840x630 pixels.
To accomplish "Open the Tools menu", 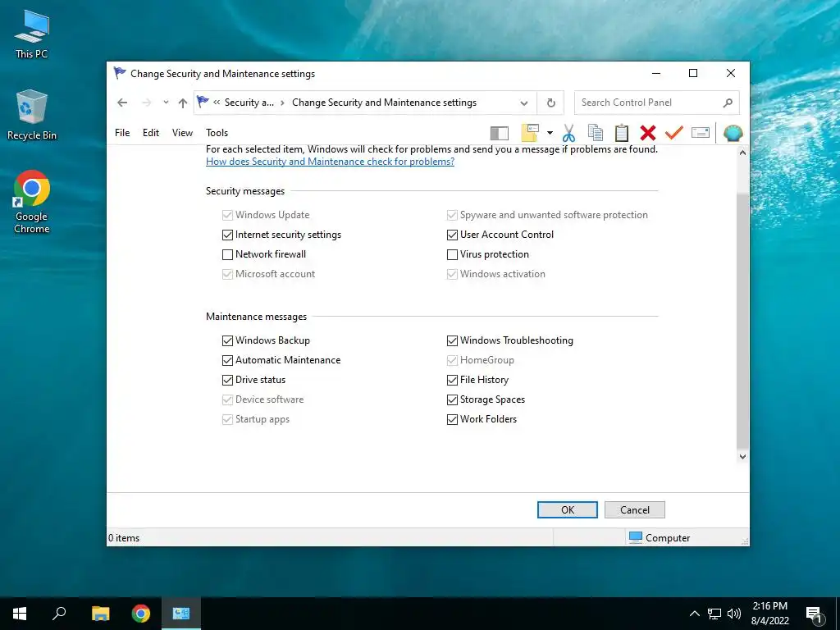I will pyautogui.click(x=217, y=132).
